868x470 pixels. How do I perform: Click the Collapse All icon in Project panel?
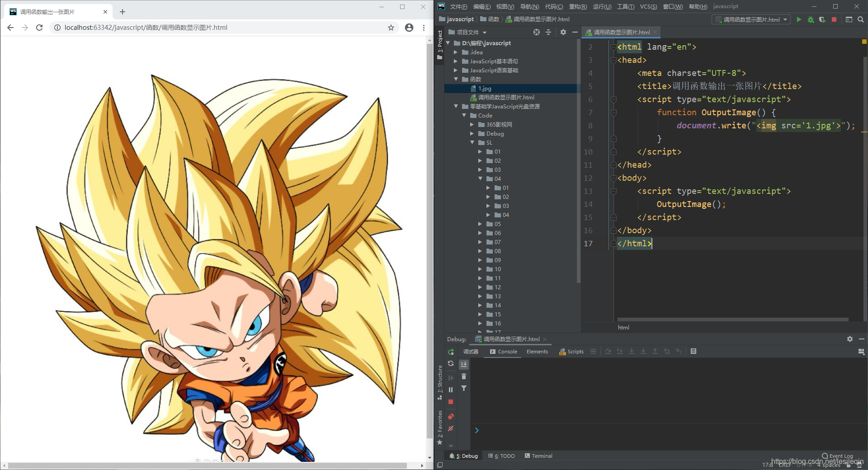tap(548, 32)
